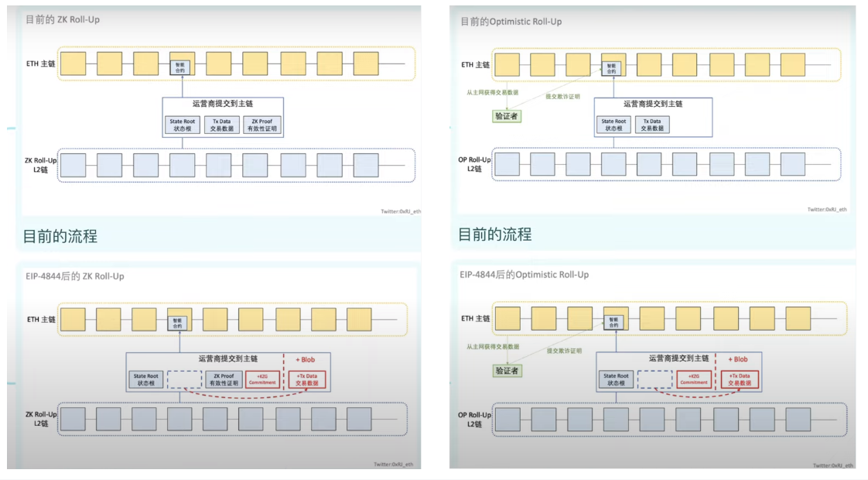This screenshot has width=868, height=480.
Task: Click green 验证者 box in EIP-4844 Optimistic Roll-Up diagram
Action: pyautogui.click(x=507, y=371)
